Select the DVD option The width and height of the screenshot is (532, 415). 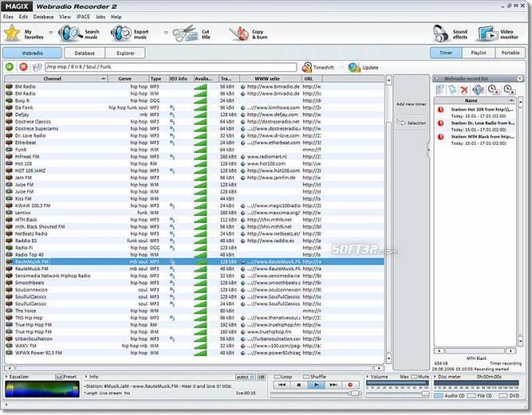[x=503, y=396]
